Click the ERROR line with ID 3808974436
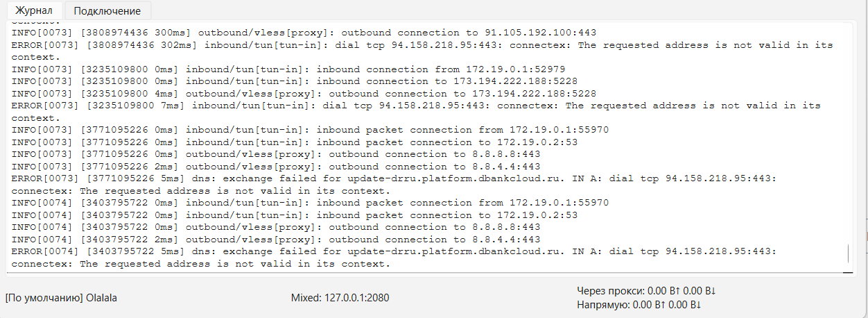This screenshot has width=868, height=318. pos(422,51)
